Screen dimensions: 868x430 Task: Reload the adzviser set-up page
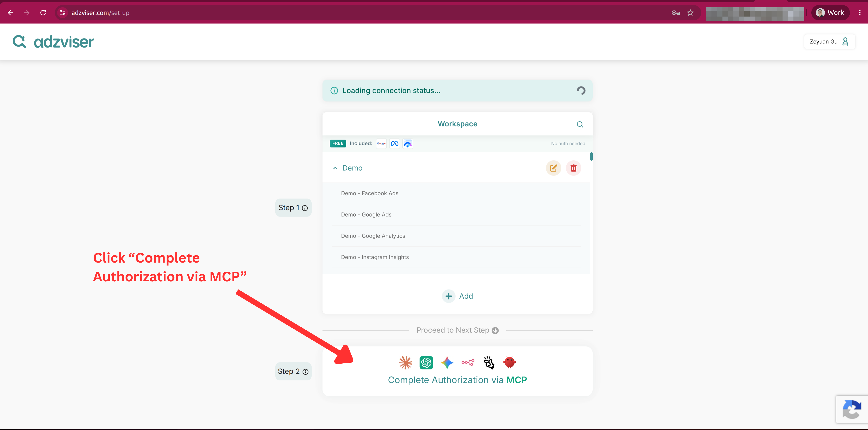(x=43, y=13)
